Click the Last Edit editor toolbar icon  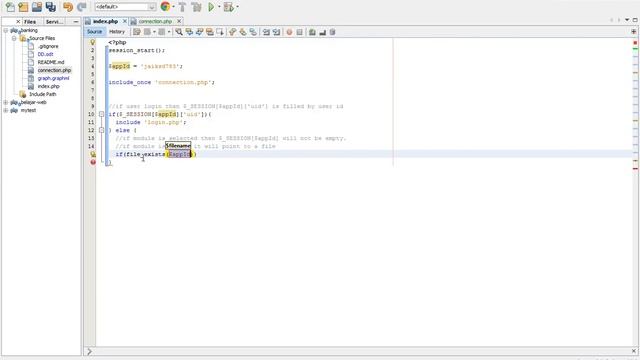click(x=137, y=32)
